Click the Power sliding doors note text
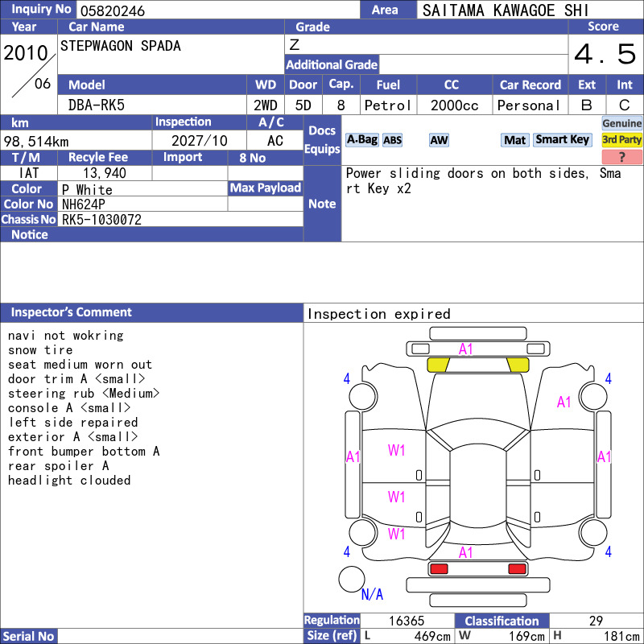644x644 pixels. point(484,180)
